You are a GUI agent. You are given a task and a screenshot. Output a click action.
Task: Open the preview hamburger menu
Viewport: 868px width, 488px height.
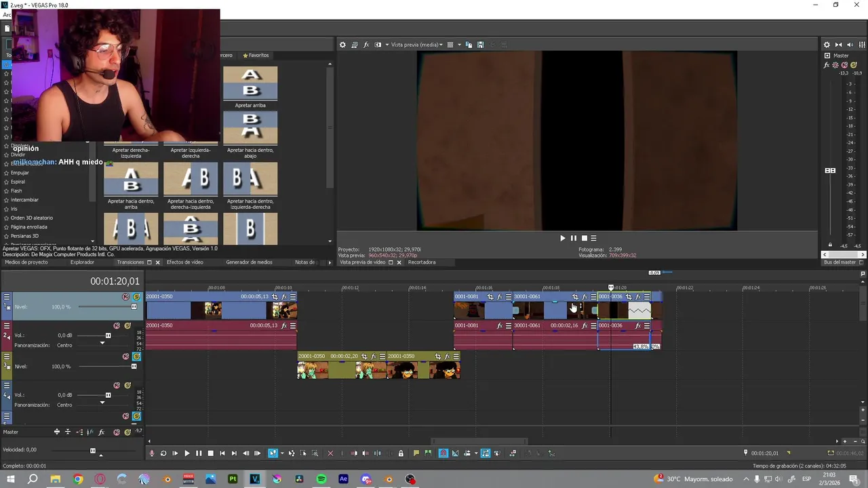click(x=593, y=238)
